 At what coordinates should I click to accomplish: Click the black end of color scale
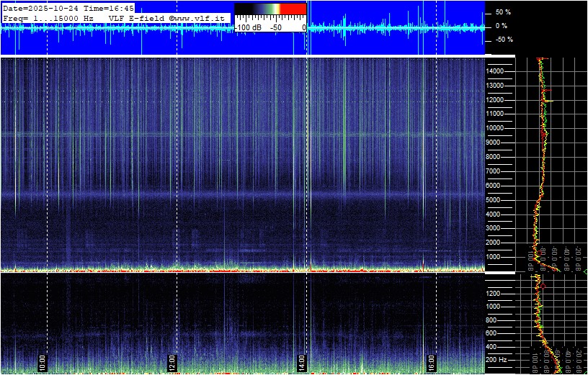(245, 9)
